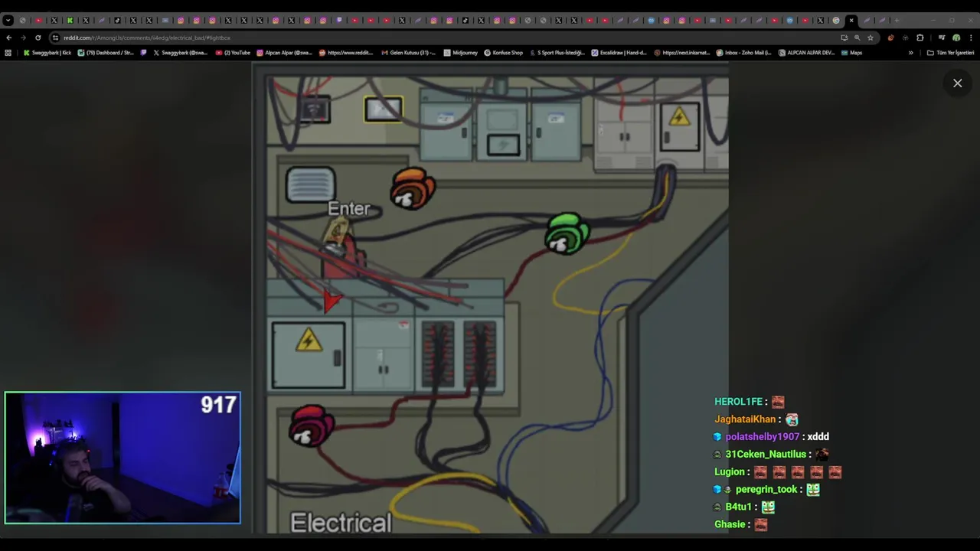Open a new tab with plus button
The height and width of the screenshot is (551, 980).
[x=897, y=20]
